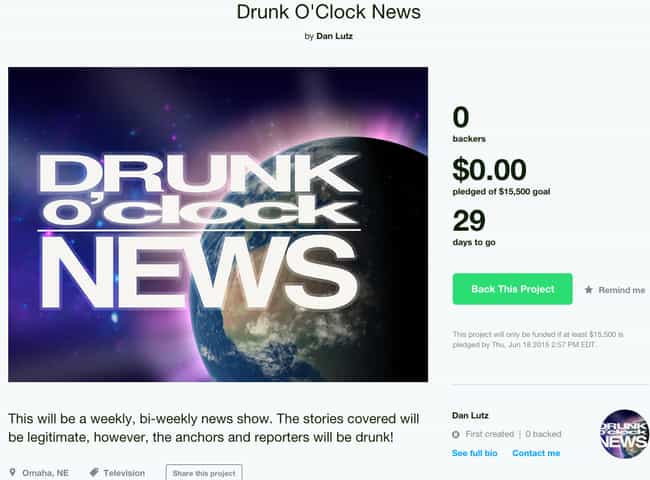Click the Contact me link
The width and height of the screenshot is (650, 480).
click(536, 453)
